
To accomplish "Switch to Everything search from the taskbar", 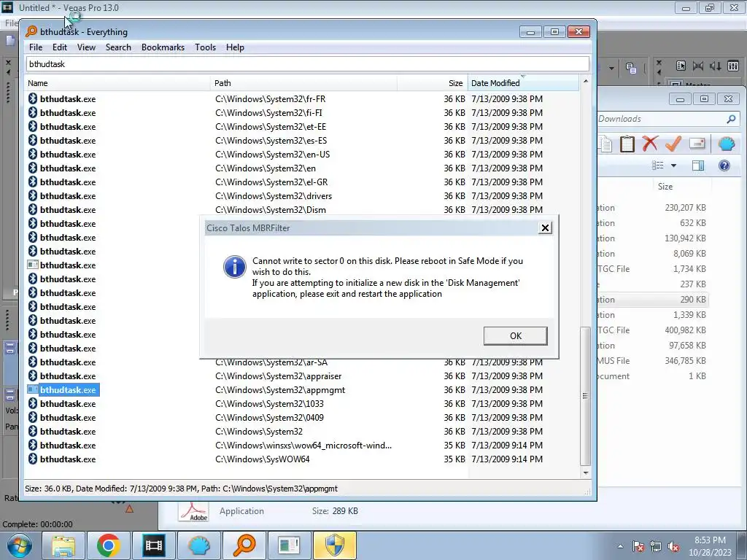I will 244,545.
